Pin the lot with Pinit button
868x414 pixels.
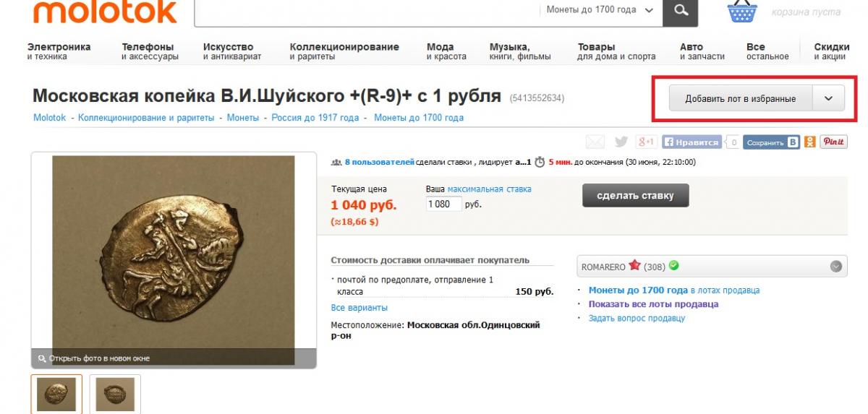(834, 142)
